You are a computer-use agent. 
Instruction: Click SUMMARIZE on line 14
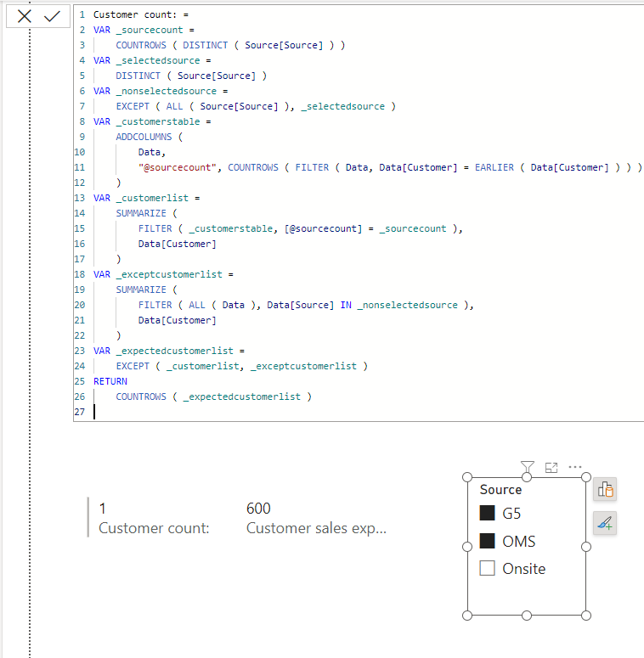(141, 213)
